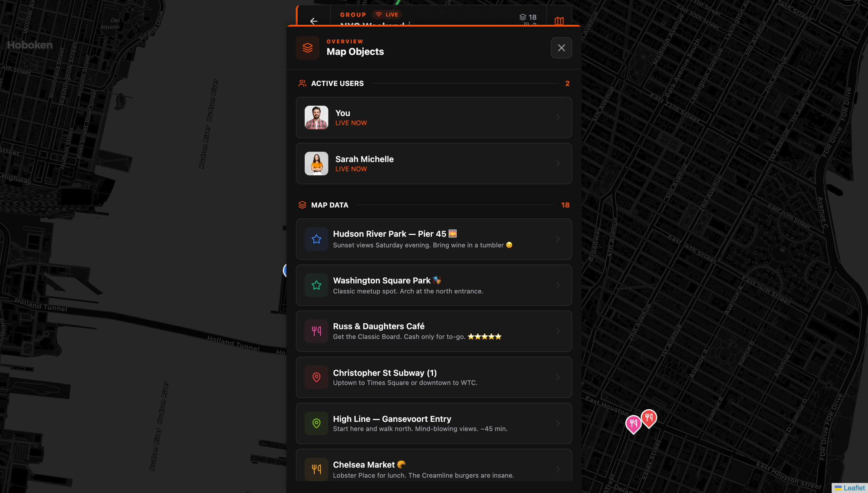
Task: Expand Sarah Michelle's row chevron
Action: coord(558,164)
